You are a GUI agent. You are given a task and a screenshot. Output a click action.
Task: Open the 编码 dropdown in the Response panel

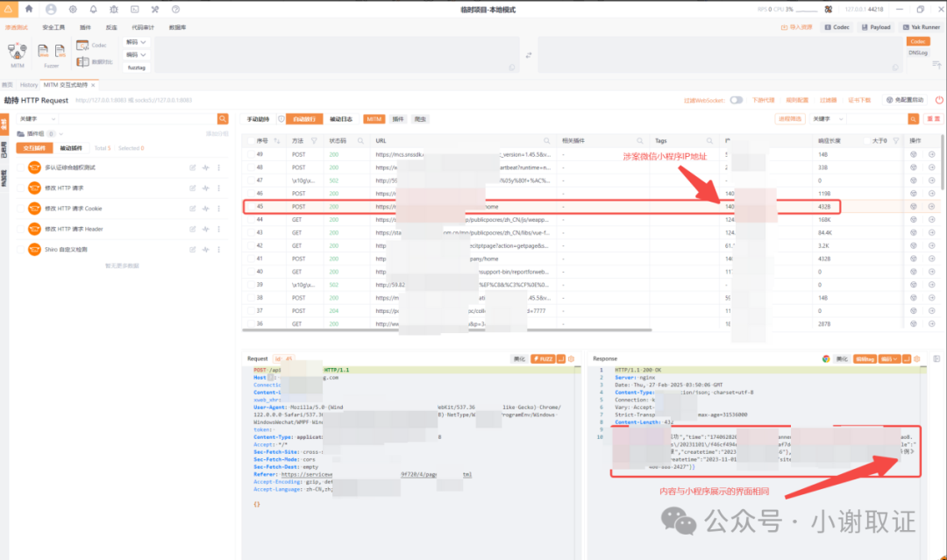coord(889,359)
